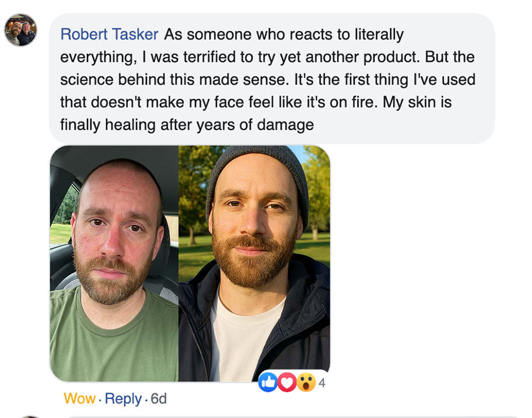Open the left selfie taken in car
Screen dimensions: 532x418
click(x=114, y=263)
